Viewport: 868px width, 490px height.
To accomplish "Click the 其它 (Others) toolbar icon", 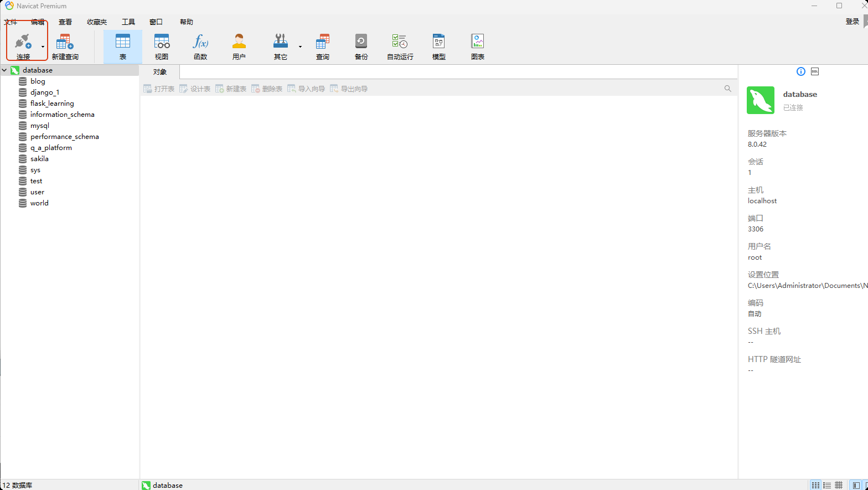I will coord(281,47).
